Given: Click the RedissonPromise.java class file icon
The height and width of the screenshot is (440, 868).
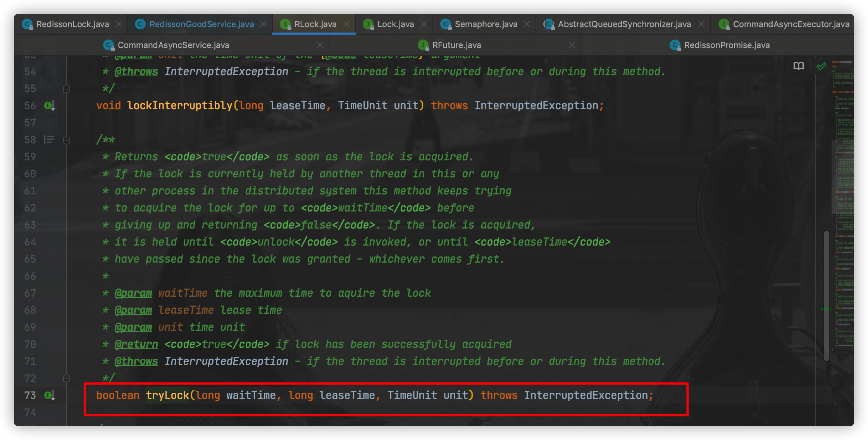Looking at the screenshot, I should pyautogui.click(x=675, y=45).
